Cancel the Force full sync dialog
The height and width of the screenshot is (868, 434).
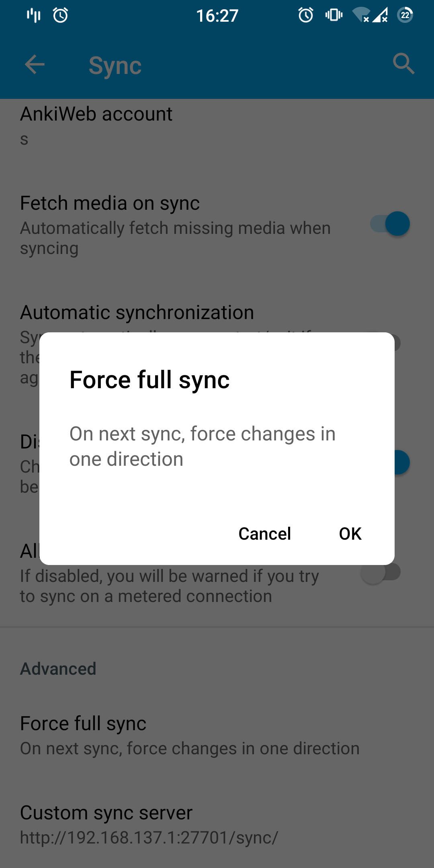pos(264,534)
